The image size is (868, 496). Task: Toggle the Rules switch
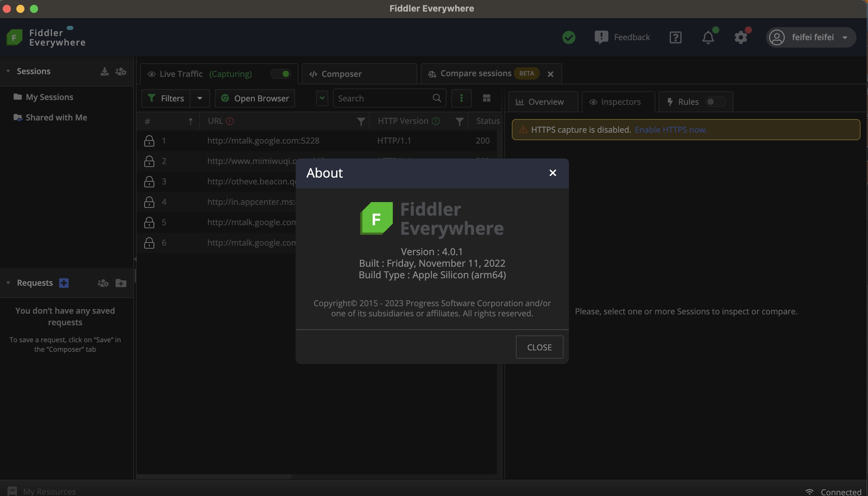coord(715,101)
